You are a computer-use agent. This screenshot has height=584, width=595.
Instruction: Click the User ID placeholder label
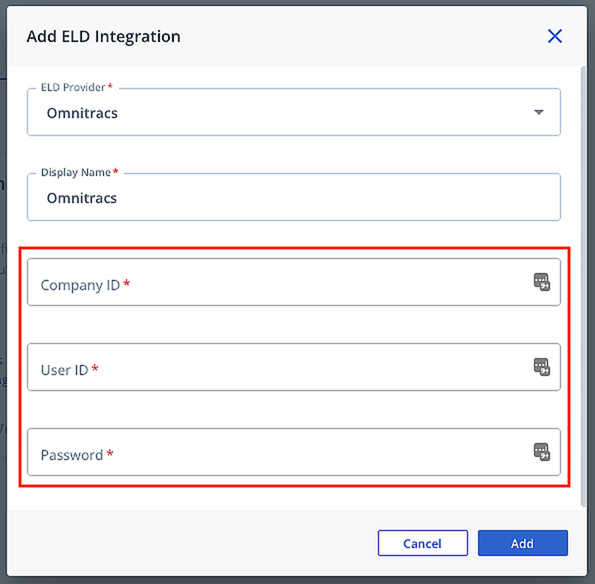click(69, 370)
